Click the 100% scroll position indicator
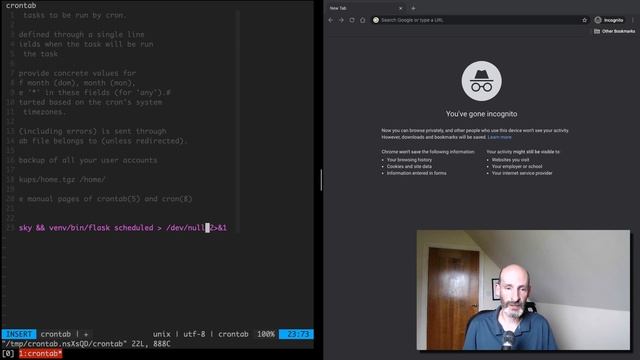Image resolution: width=640 pixels, height=360 pixels. click(x=266, y=334)
